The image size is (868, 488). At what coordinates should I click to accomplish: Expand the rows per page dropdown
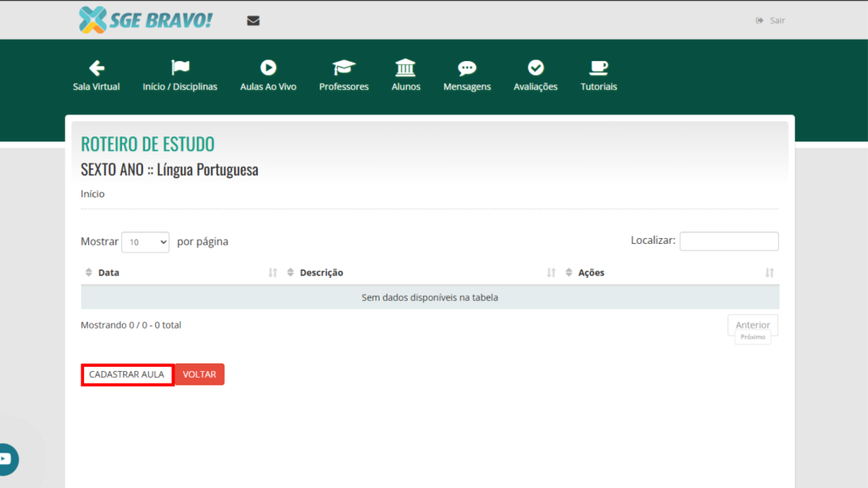(x=146, y=241)
